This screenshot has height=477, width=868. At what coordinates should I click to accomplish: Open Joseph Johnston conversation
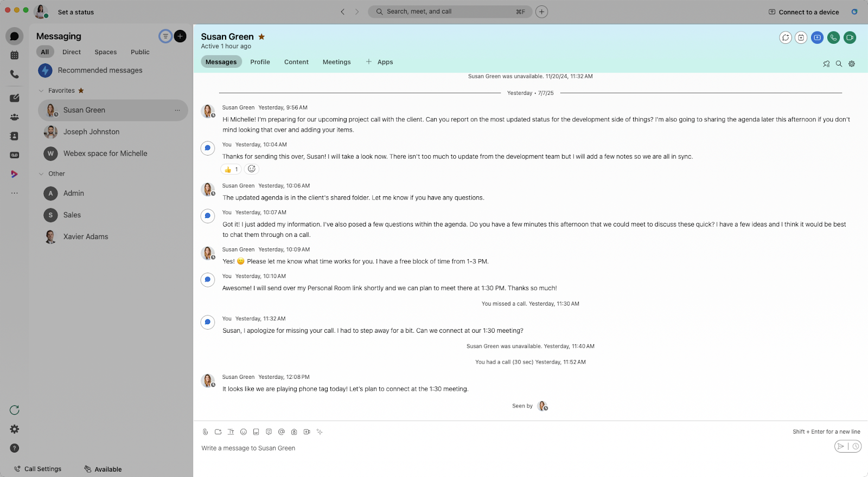[113, 132]
